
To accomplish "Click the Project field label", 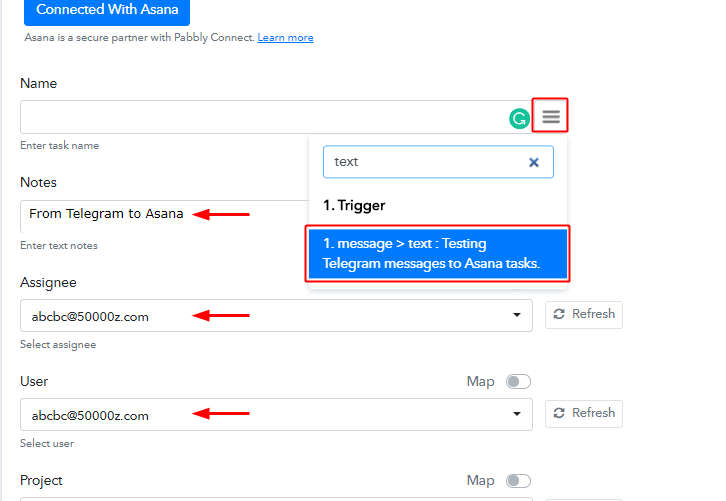I will [x=41, y=481].
